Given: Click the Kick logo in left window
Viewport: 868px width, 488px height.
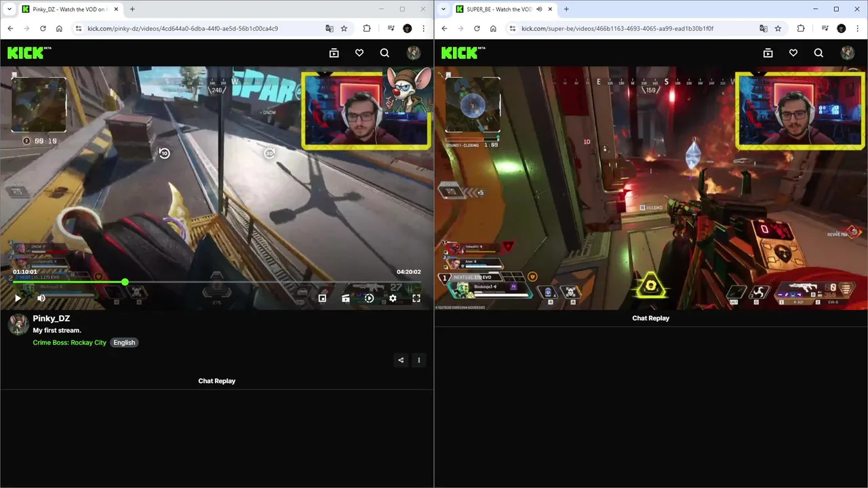Looking at the screenshot, I should (x=28, y=53).
